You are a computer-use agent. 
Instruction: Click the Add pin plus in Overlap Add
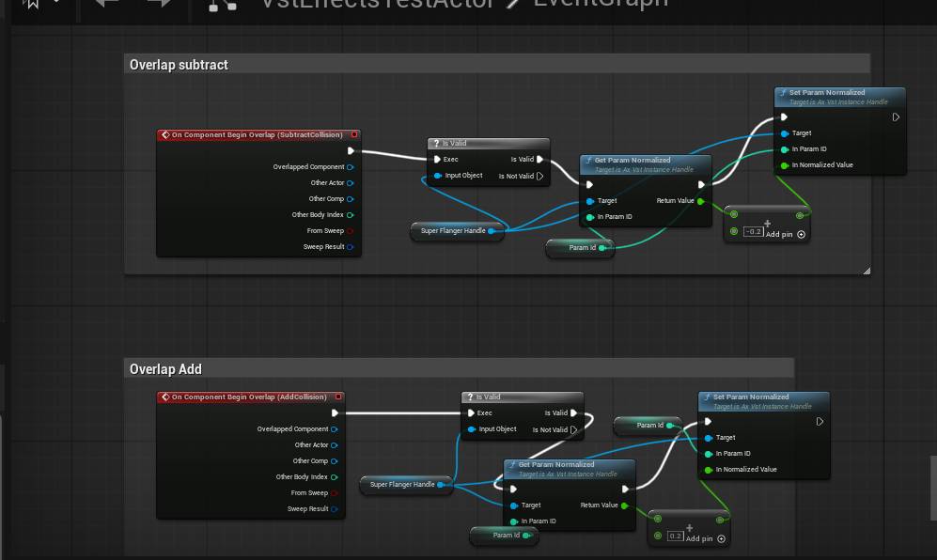tap(720, 538)
